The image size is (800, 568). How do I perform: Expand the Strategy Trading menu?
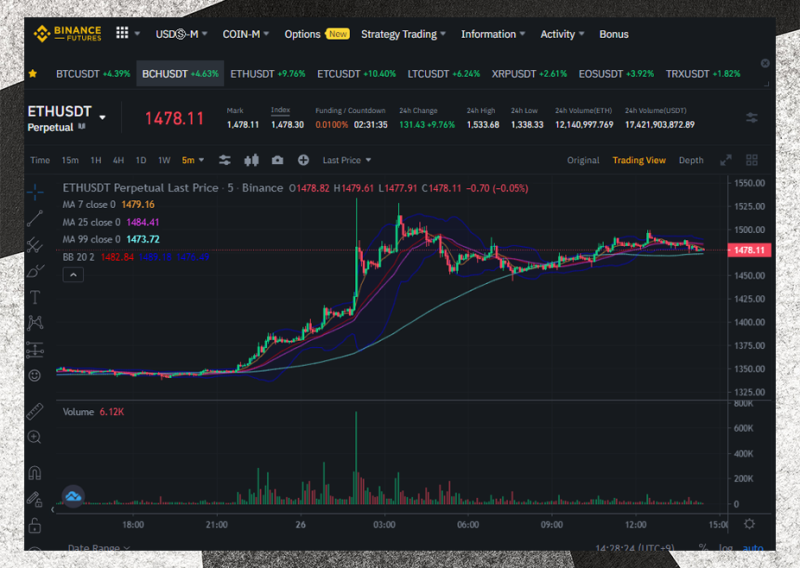[403, 34]
